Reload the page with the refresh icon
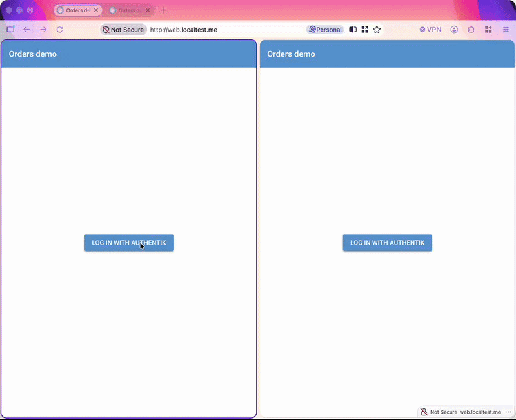This screenshot has height=420, width=516. [x=59, y=30]
